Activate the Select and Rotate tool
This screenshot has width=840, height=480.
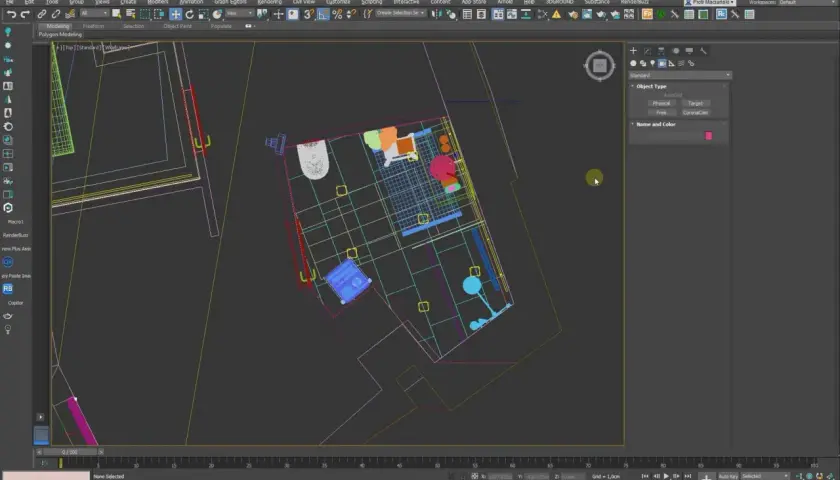tap(189, 14)
